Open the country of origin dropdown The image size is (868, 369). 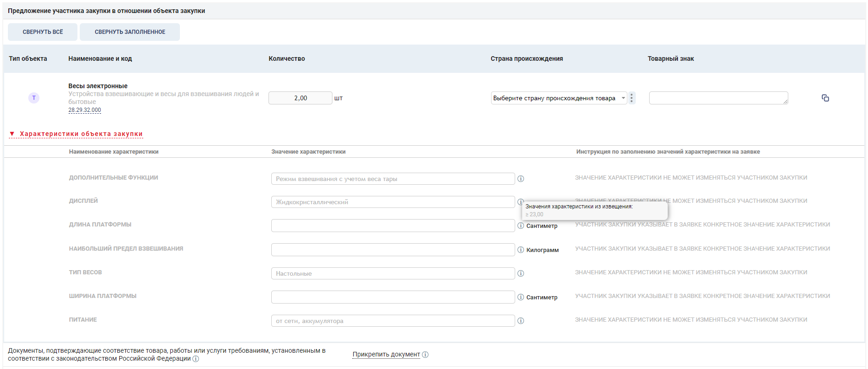[558, 98]
